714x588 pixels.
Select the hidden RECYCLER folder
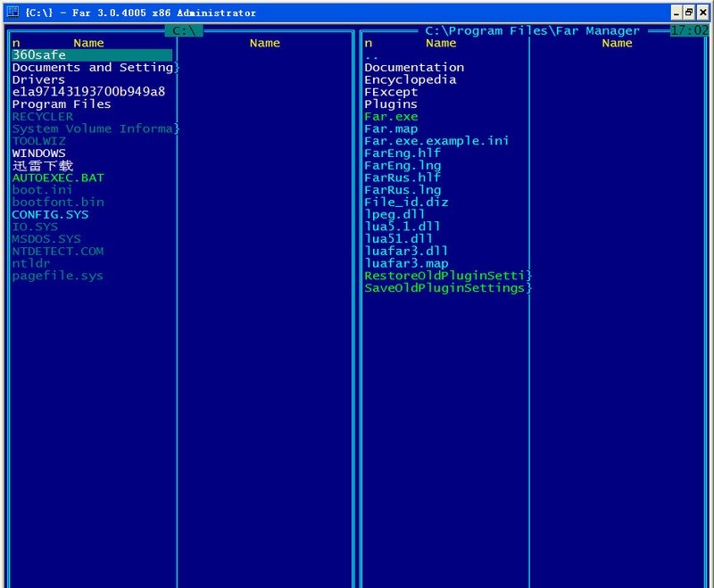(42, 117)
